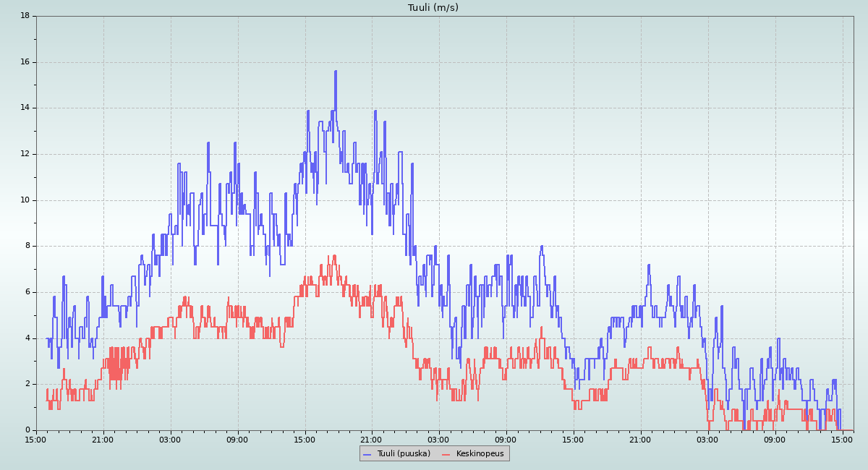868x470 pixels.
Task: Select the Keskinopeus legend label
Action: [x=479, y=454]
